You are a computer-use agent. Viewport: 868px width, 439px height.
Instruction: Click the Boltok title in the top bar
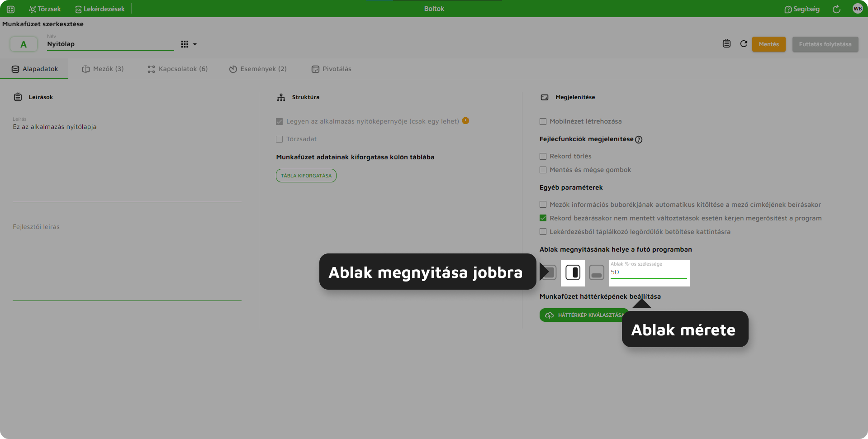[x=434, y=9]
